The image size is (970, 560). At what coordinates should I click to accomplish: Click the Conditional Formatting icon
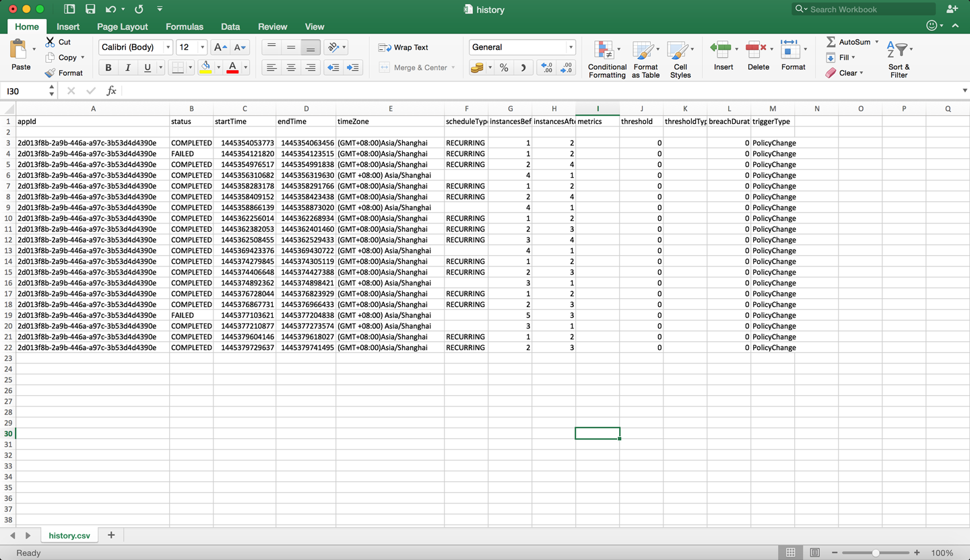coord(604,50)
